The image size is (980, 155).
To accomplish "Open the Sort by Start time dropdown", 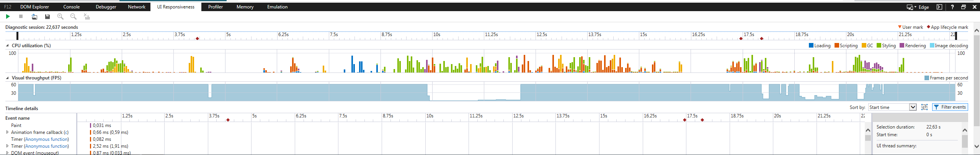I will [x=892, y=107].
